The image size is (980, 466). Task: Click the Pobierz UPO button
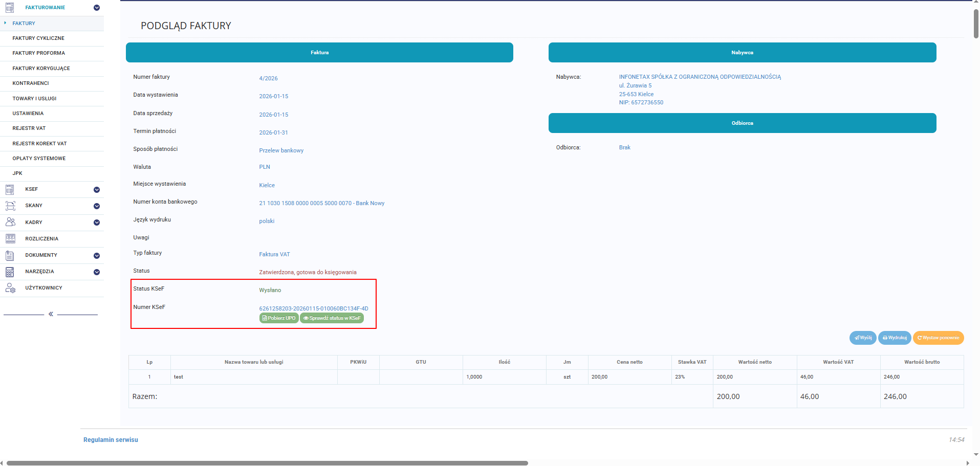pyautogui.click(x=279, y=318)
